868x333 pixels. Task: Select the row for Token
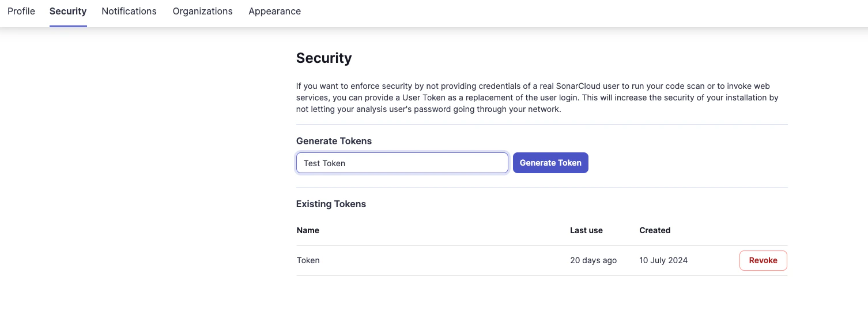tap(461, 260)
